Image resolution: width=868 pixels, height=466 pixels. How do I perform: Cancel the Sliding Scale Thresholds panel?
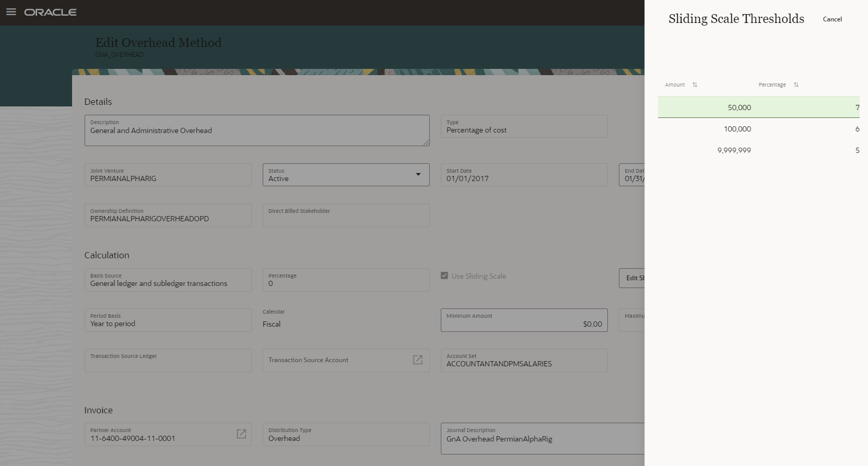[832, 19]
